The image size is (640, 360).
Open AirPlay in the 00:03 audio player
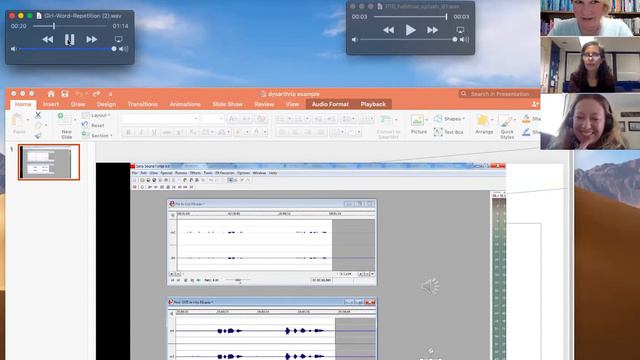click(460, 30)
